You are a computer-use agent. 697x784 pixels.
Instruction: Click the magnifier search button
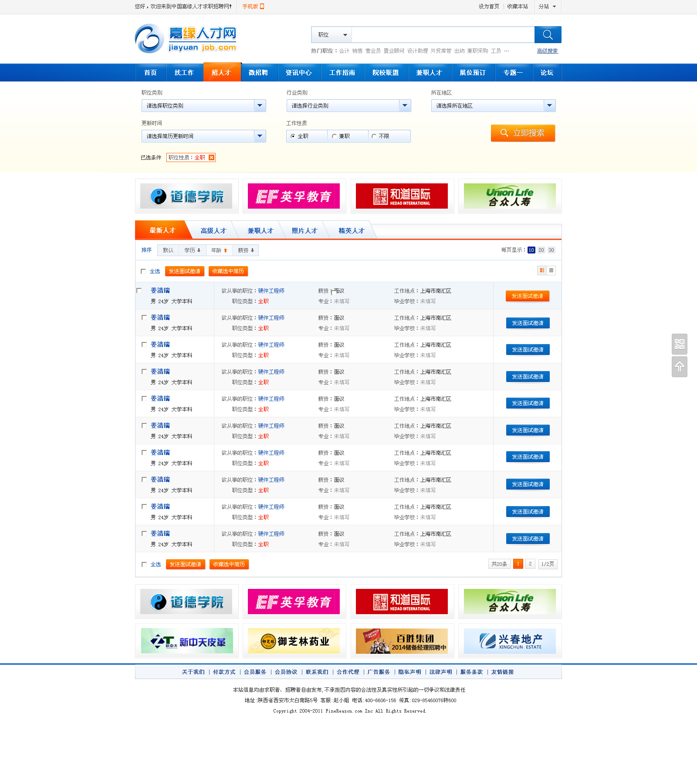click(x=548, y=35)
